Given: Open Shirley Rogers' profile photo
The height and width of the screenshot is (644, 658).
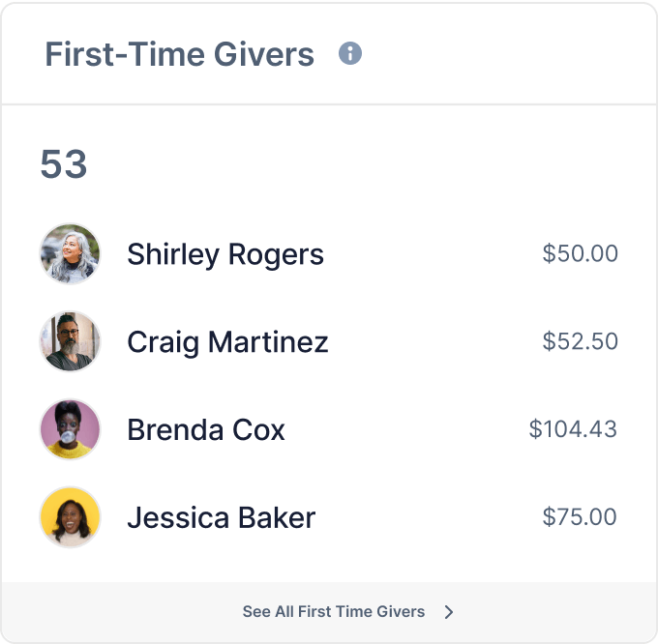Looking at the screenshot, I should pos(70,253).
